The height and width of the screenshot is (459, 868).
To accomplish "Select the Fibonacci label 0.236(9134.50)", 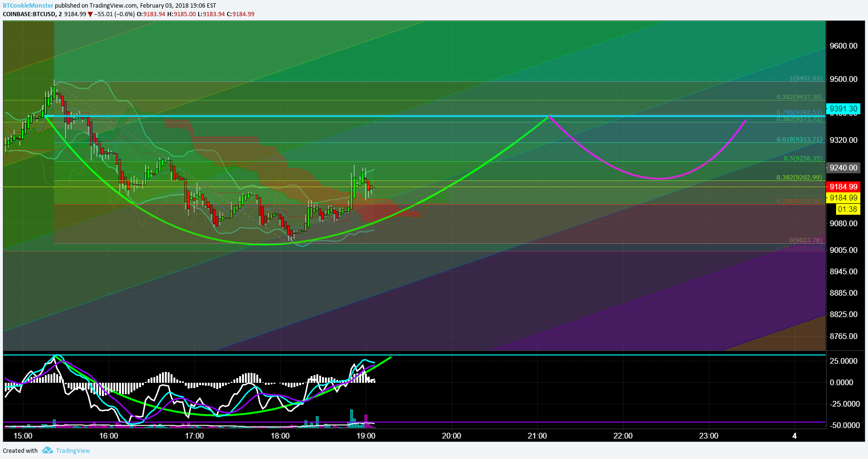I will pyautogui.click(x=799, y=201).
